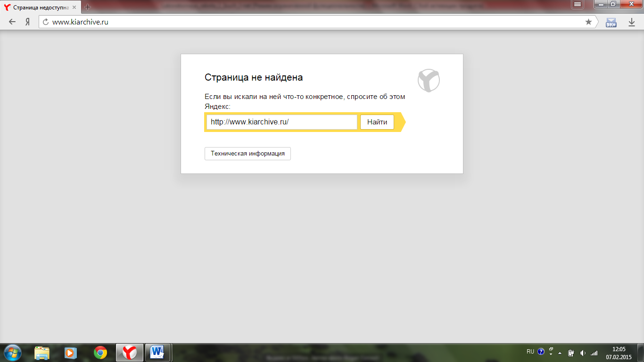Image resolution: width=644 pixels, height=362 pixels.
Task: Open Техническая информация details
Action: [x=248, y=154]
